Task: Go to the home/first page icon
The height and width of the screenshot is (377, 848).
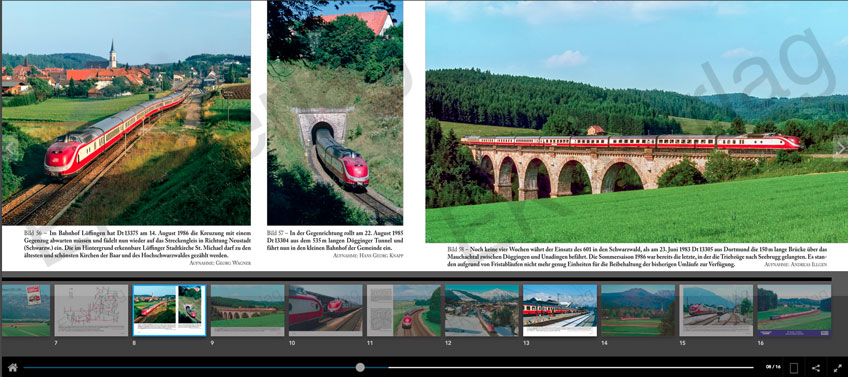Action: [x=12, y=368]
